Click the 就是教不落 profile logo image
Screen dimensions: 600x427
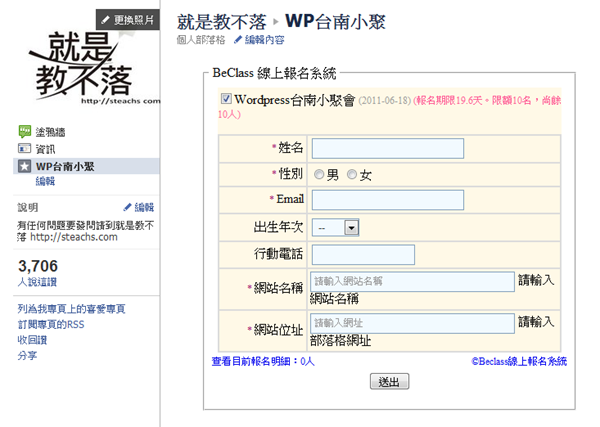(95, 67)
